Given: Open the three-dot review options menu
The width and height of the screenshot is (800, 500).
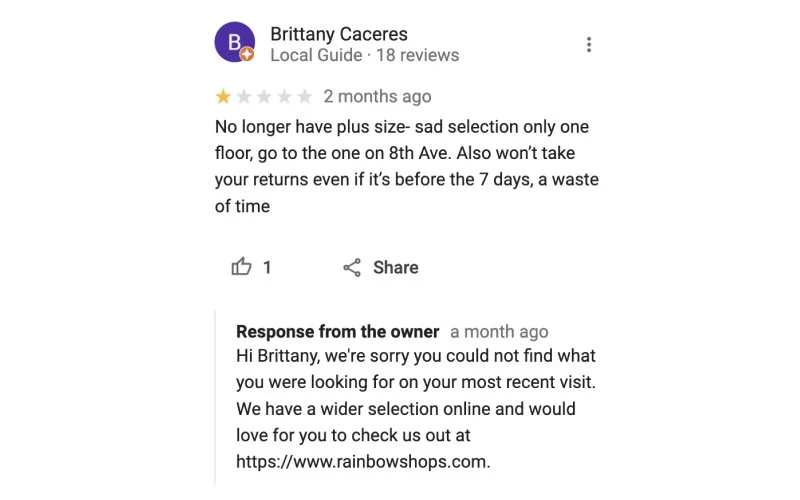Looking at the screenshot, I should click(589, 44).
